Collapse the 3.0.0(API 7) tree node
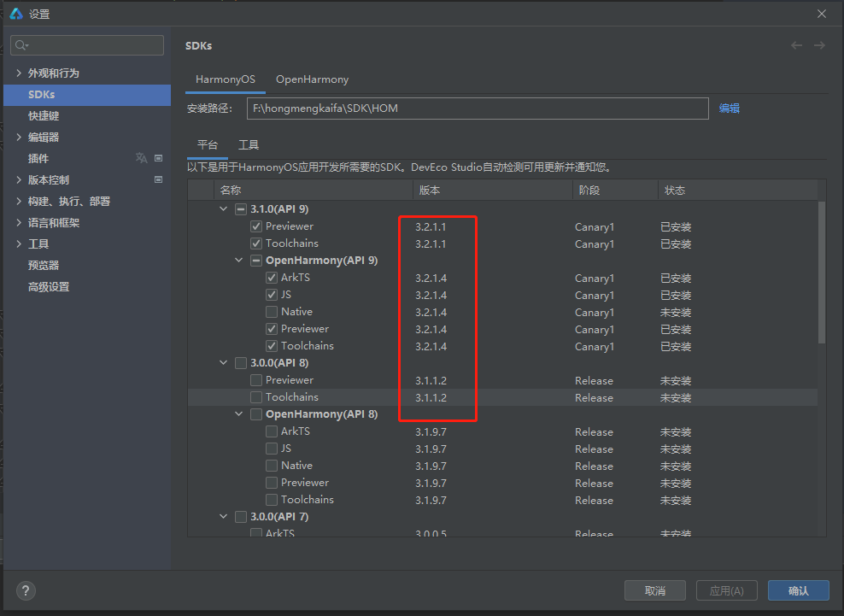Viewport: 844px width, 616px height. click(x=223, y=516)
